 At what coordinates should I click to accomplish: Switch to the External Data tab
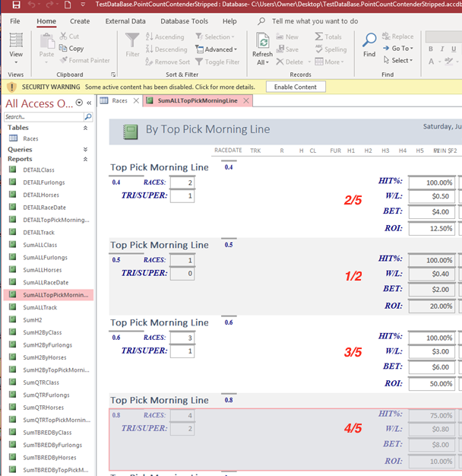point(125,21)
